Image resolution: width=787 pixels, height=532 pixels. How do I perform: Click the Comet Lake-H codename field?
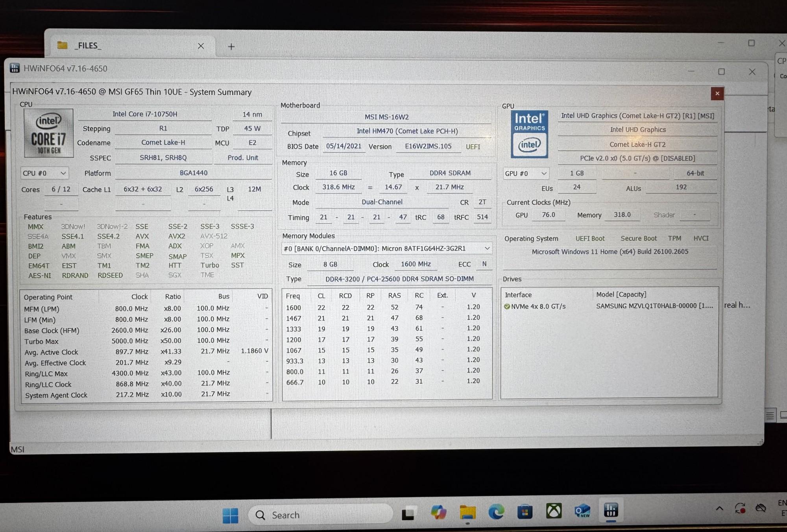[163, 142]
